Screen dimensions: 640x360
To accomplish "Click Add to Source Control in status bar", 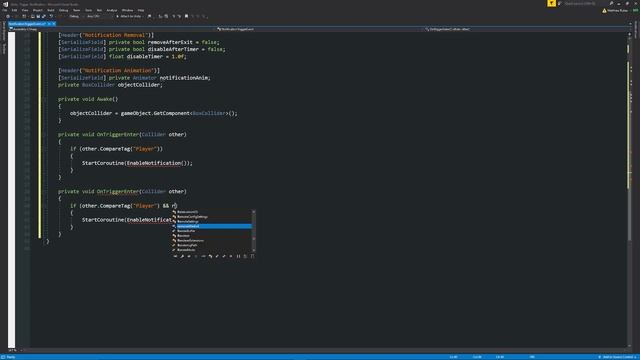I will coord(618,357).
